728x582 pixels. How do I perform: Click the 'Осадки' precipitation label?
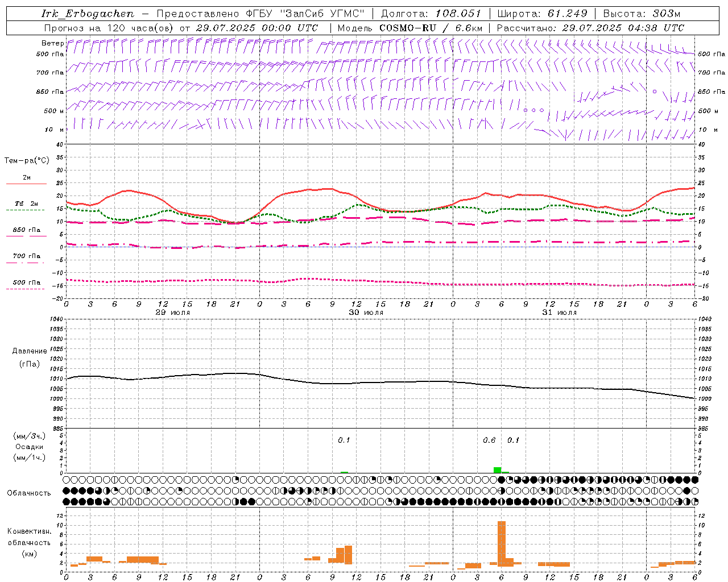[29, 447]
